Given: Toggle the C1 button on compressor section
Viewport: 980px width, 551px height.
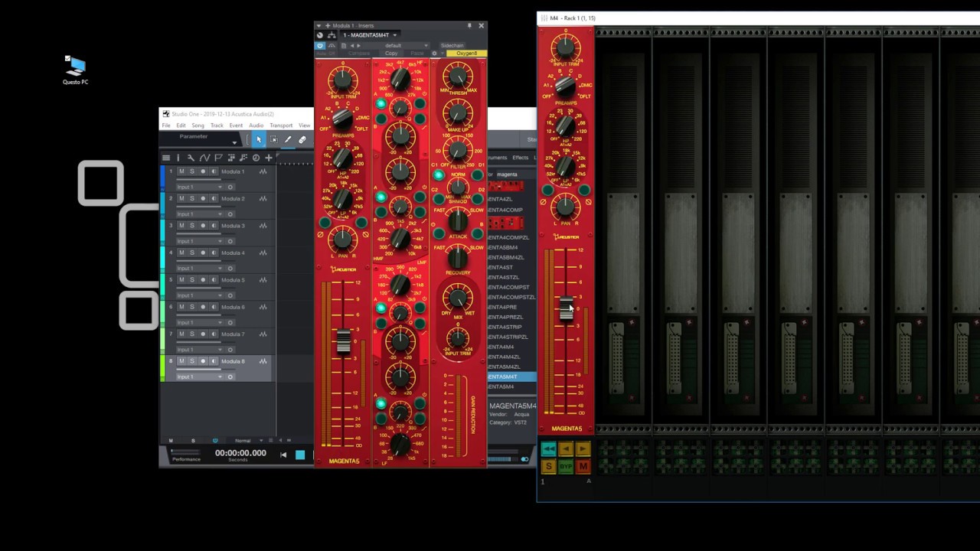Looking at the screenshot, I should click(x=439, y=174).
